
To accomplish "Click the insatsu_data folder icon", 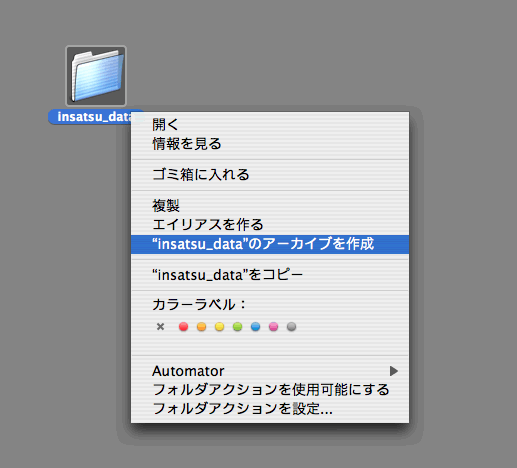I will click(x=96, y=76).
